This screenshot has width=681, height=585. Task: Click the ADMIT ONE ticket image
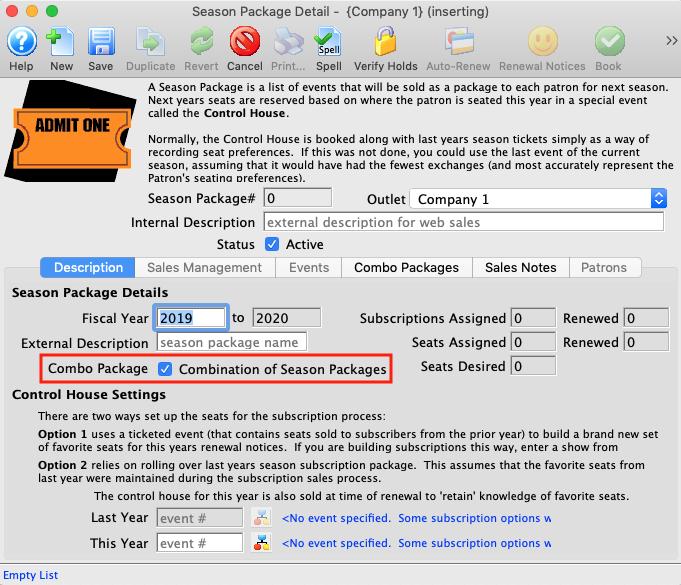[x=70, y=132]
